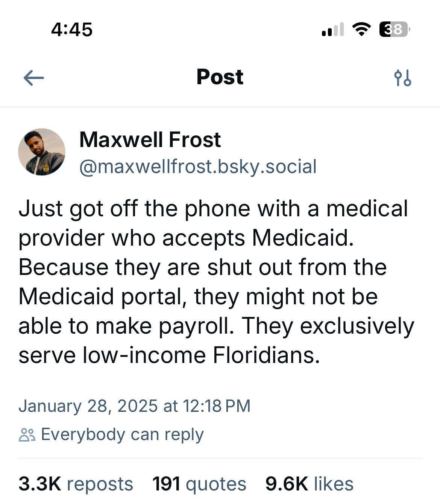Open the Maxwell Frost display name
This screenshot has height=504, width=440.
click(x=150, y=140)
